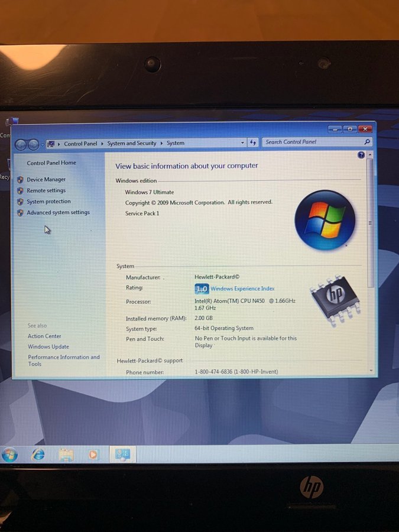Click the Control Panel taskbar button
The width and height of the screenshot is (399, 532).
123,454
